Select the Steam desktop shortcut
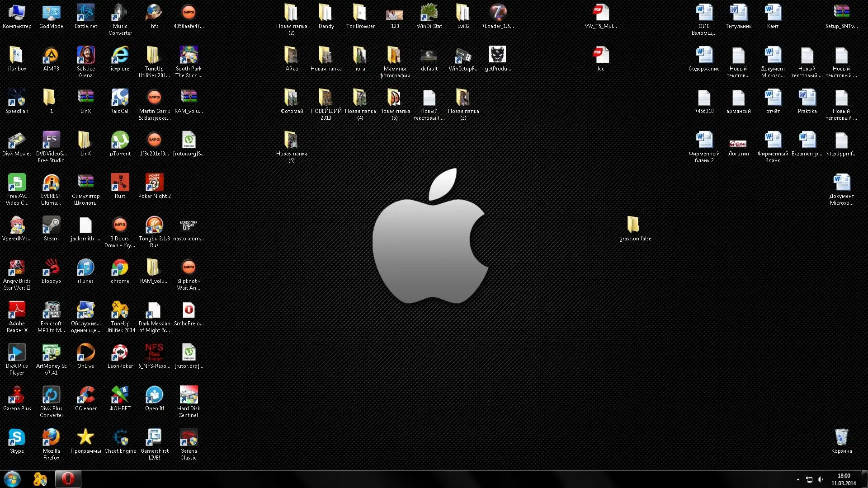Viewport: 868px width, 488px height. [x=51, y=225]
